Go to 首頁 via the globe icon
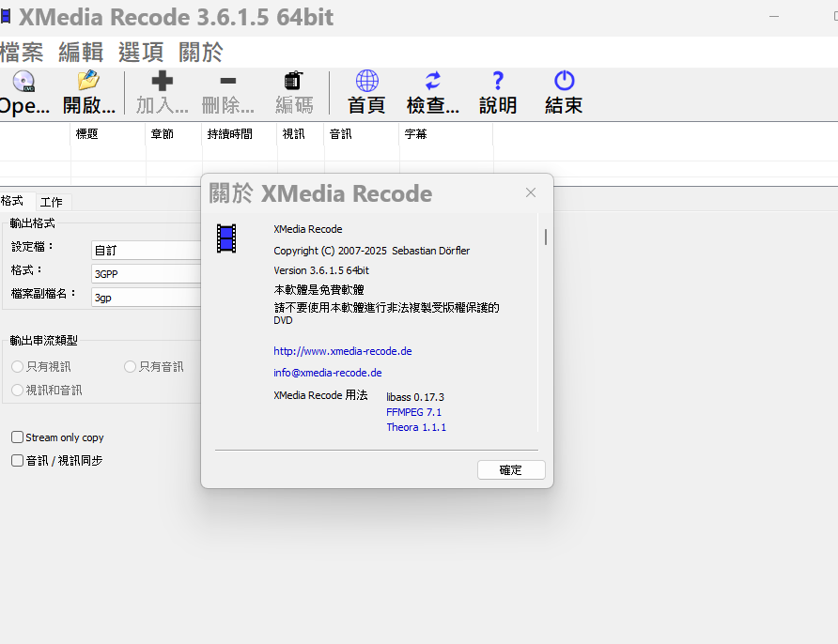The width and height of the screenshot is (838, 644). 367,81
